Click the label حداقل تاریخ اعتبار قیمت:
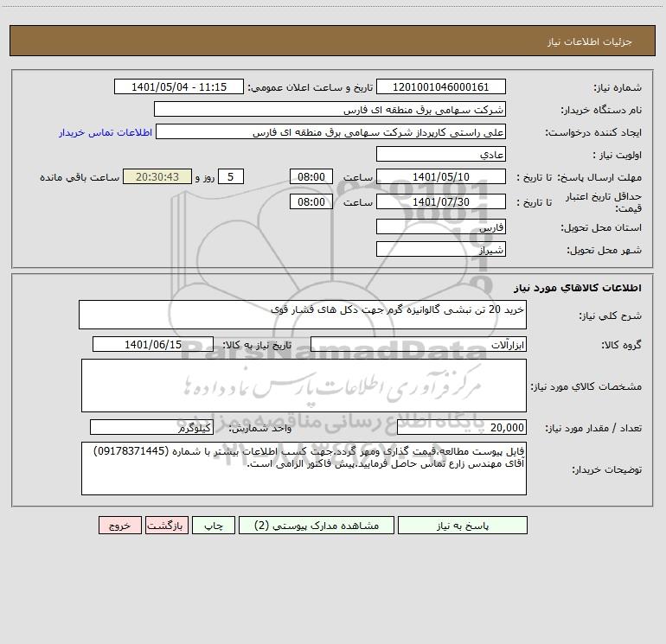This screenshot has height=644, width=666. pyautogui.click(x=604, y=202)
